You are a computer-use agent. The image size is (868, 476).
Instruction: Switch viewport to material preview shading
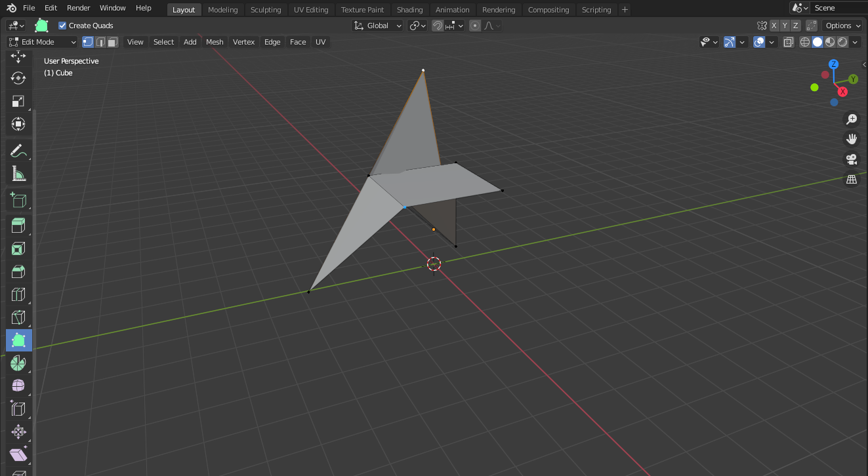point(829,41)
